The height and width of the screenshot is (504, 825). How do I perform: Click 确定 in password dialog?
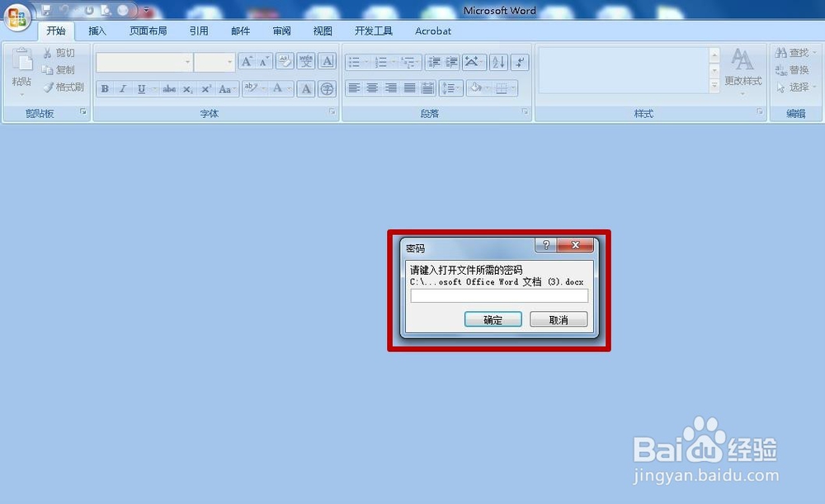pyautogui.click(x=493, y=319)
